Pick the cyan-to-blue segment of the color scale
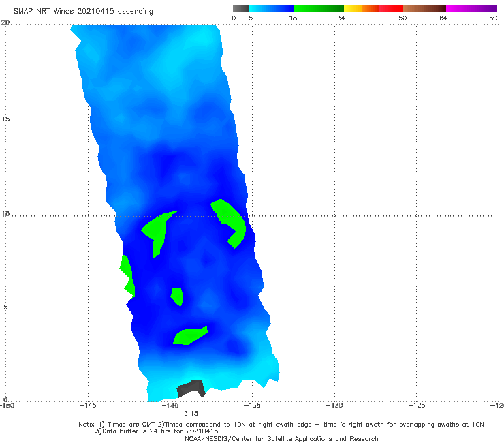The image size is (504, 443). click(272, 8)
